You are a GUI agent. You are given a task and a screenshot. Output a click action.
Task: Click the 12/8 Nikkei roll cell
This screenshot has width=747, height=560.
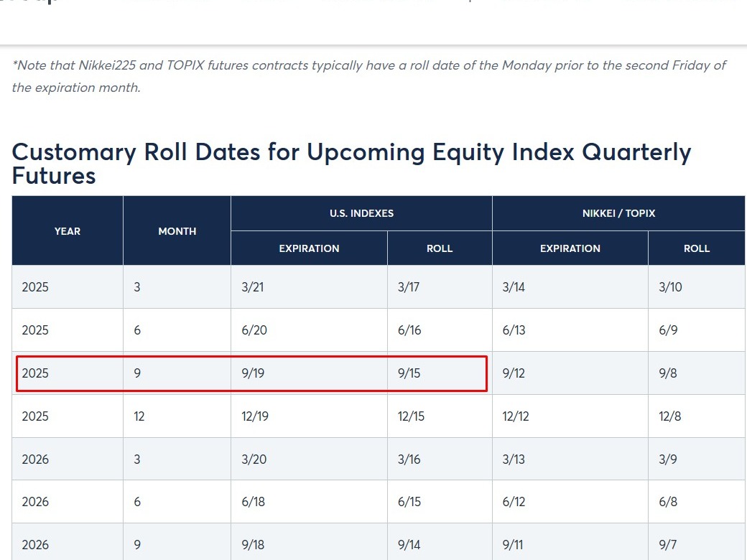tap(670, 416)
